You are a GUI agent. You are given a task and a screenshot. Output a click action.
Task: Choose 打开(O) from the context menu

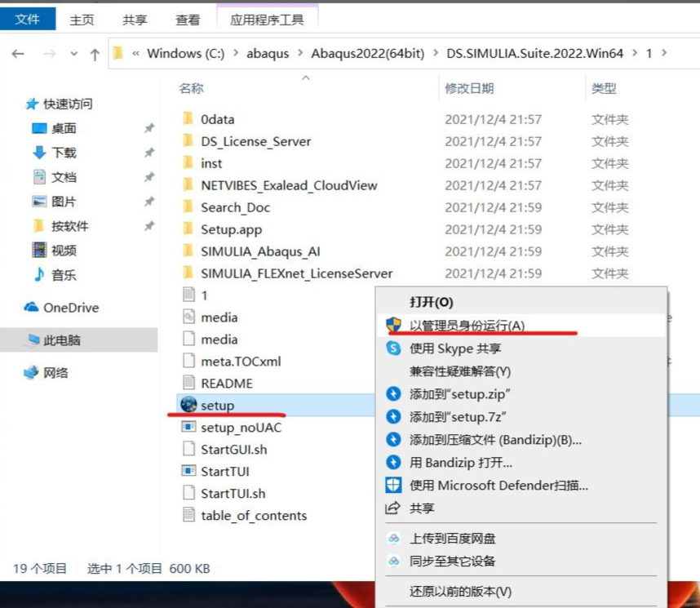(x=432, y=303)
